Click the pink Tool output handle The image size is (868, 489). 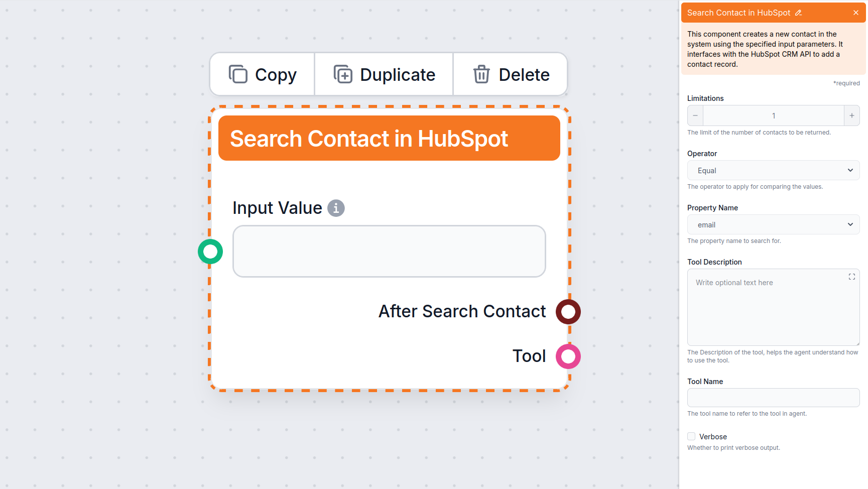tap(568, 356)
